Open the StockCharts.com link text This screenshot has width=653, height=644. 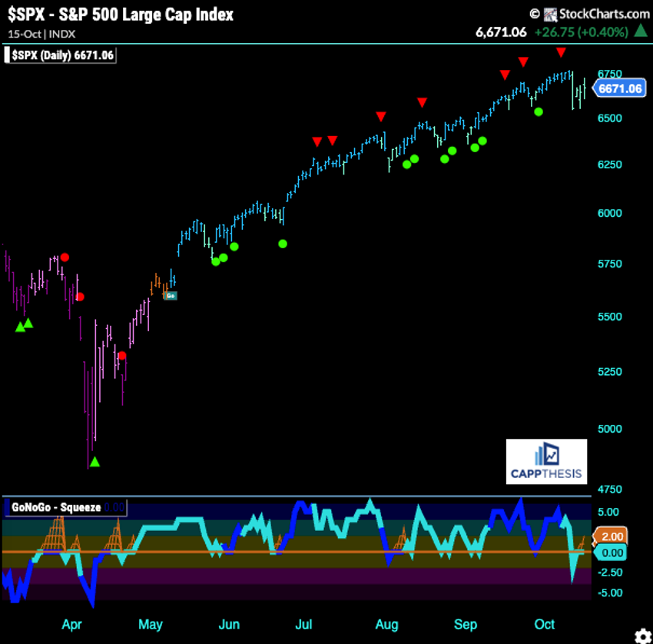(x=604, y=14)
